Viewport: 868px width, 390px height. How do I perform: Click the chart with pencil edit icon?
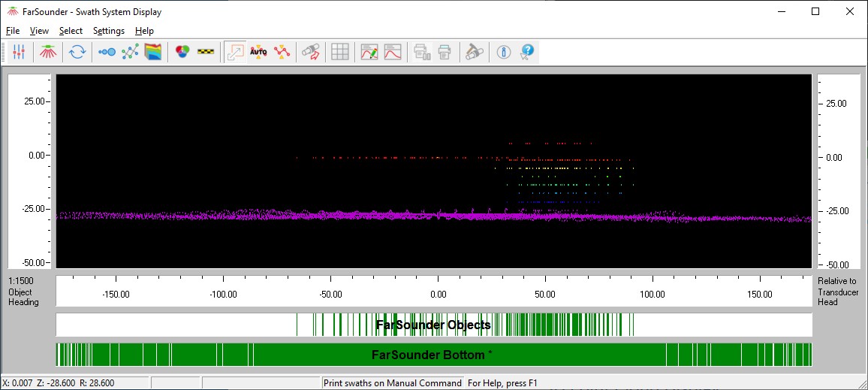click(369, 52)
